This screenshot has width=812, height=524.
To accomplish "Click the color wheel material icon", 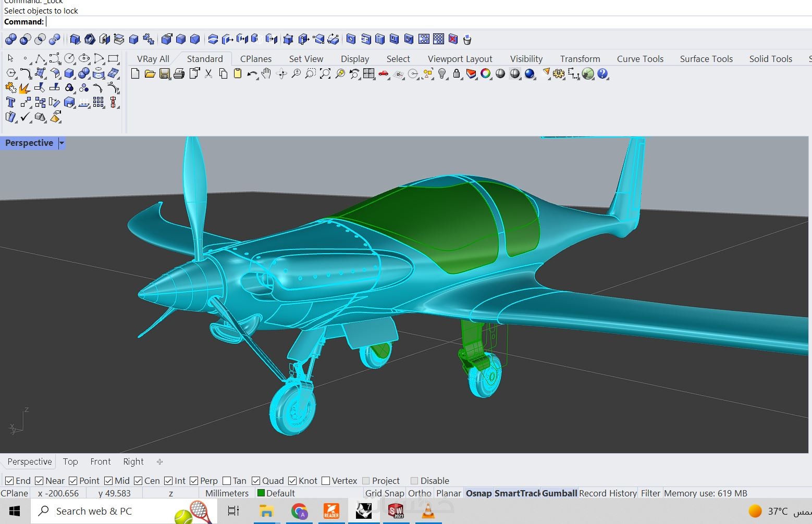I will pos(486,74).
